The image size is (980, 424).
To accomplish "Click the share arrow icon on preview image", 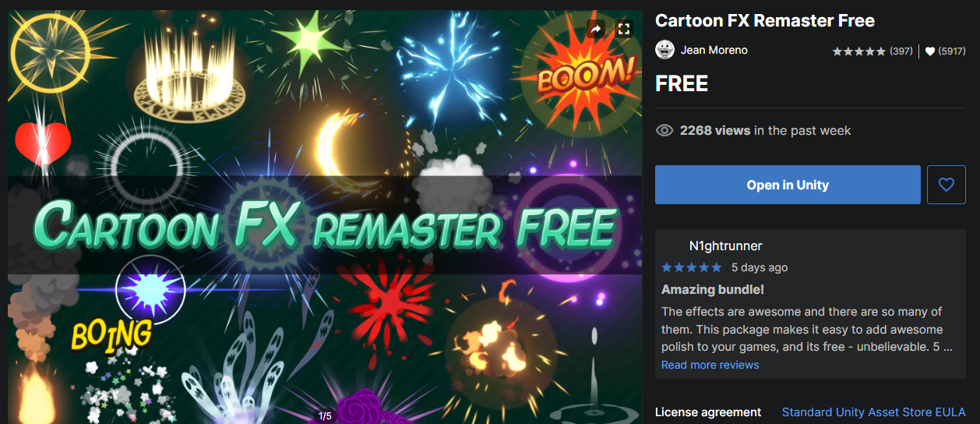I will pyautogui.click(x=596, y=29).
